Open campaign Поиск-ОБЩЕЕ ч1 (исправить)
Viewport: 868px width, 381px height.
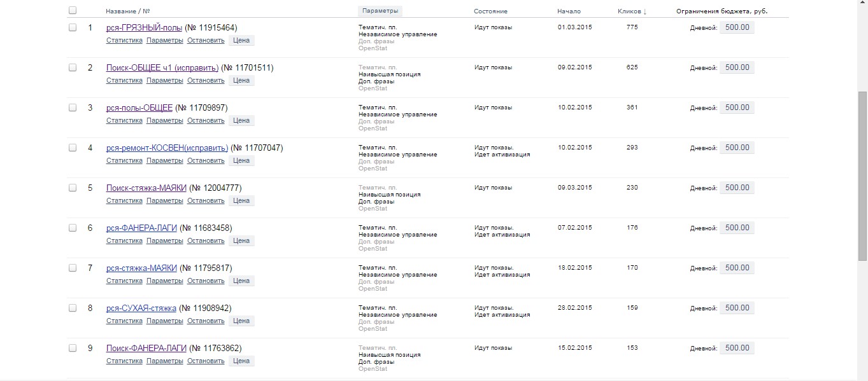coord(162,67)
